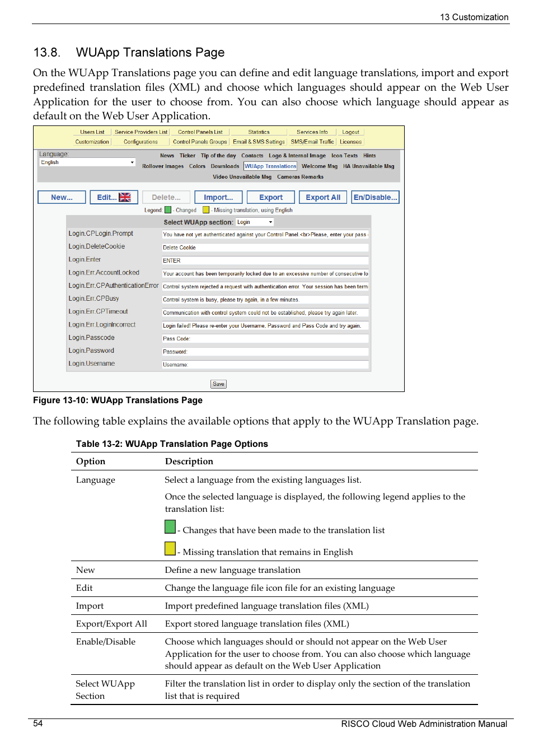Screen dimensions: 534x756
Task: Switch to the Ticker tab
Action: point(188,156)
